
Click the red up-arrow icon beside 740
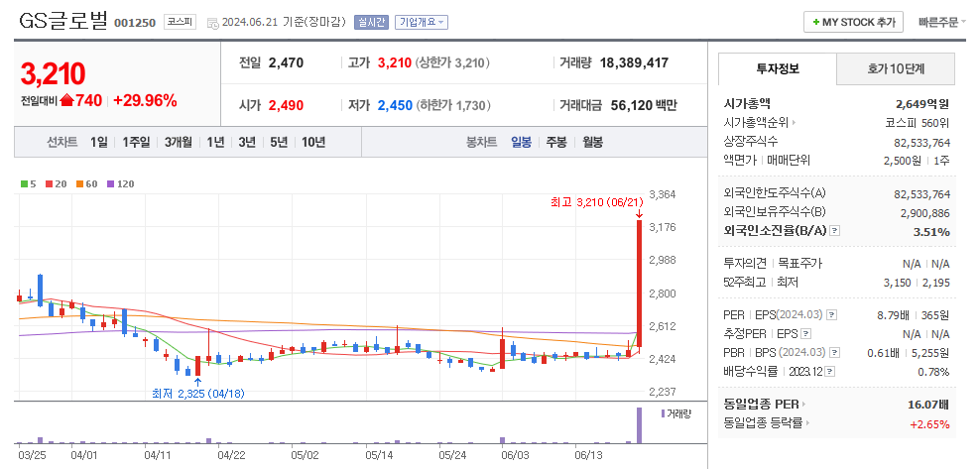[x=66, y=100]
